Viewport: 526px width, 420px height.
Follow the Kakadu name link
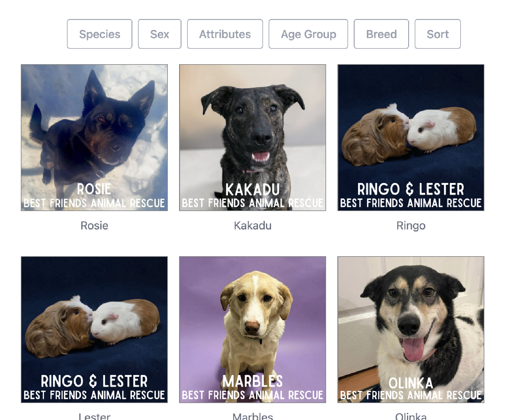(x=253, y=226)
